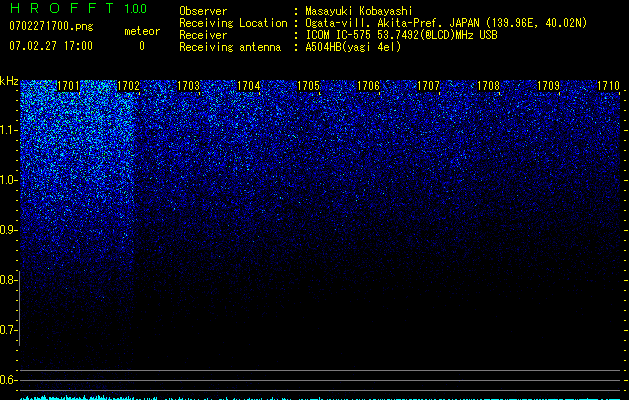Viewport: 629px width, 400px height.
Task: Click the 1706 time marker
Action: [x=368, y=86]
